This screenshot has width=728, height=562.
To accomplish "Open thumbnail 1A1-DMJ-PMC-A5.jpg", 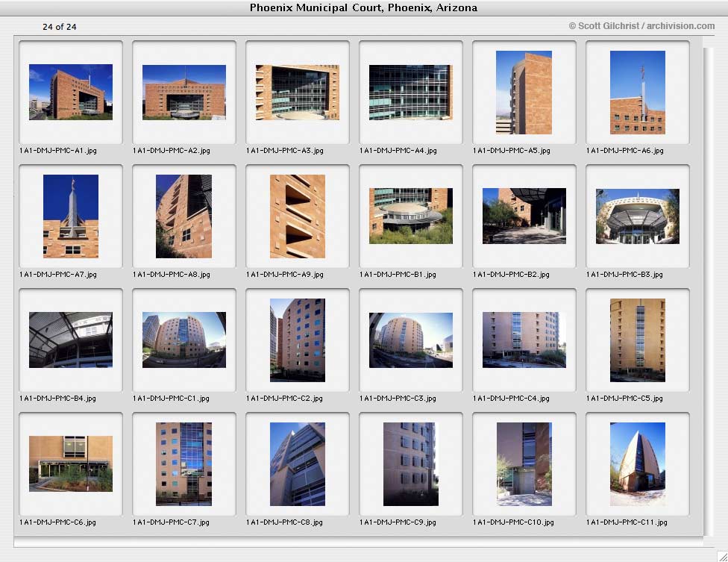I will tap(524, 93).
